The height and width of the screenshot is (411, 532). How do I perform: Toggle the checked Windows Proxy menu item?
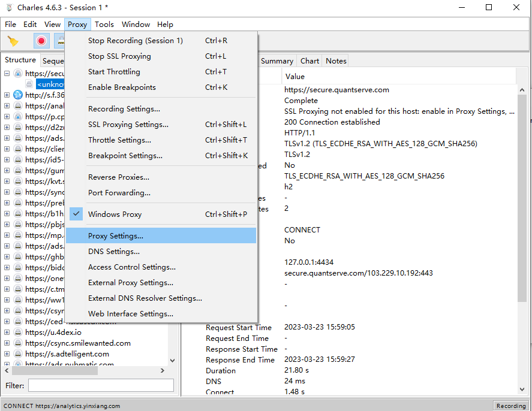point(161,214)
